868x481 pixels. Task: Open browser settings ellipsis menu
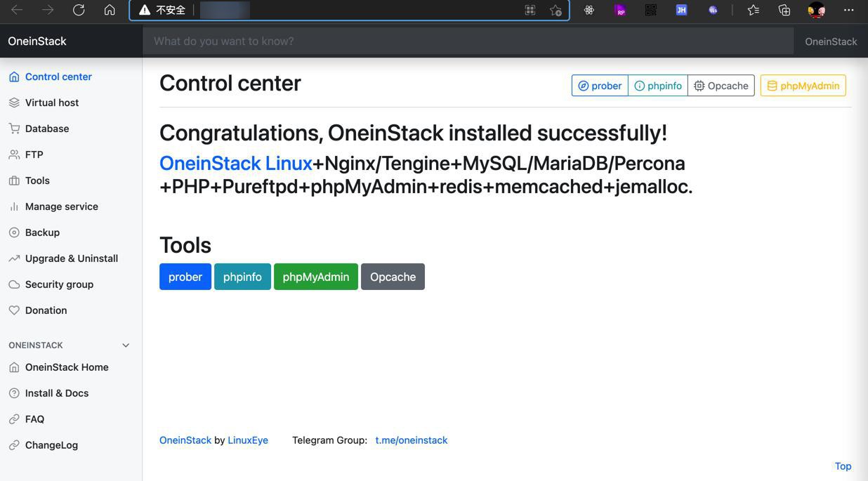(x=848, y=10)
